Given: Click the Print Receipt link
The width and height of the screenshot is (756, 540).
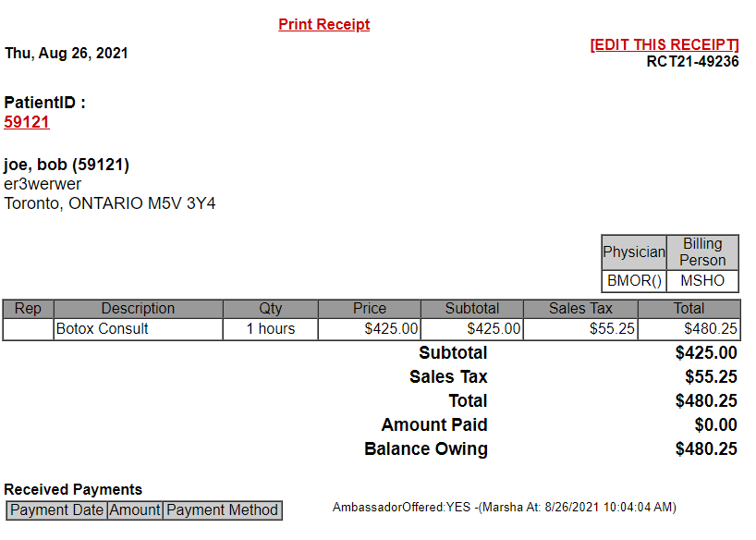Looking at the screenshot, I should click(323, 25).
